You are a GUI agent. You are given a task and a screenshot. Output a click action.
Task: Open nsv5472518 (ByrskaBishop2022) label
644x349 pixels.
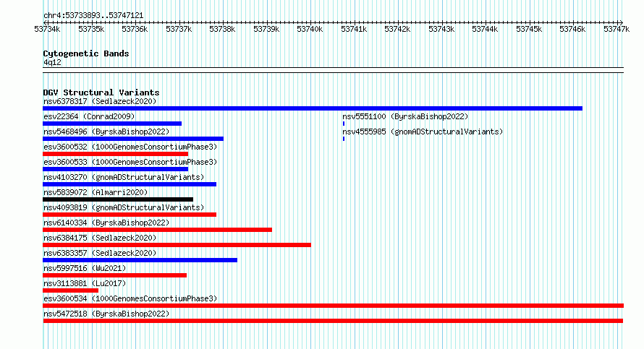coord(106,314)
